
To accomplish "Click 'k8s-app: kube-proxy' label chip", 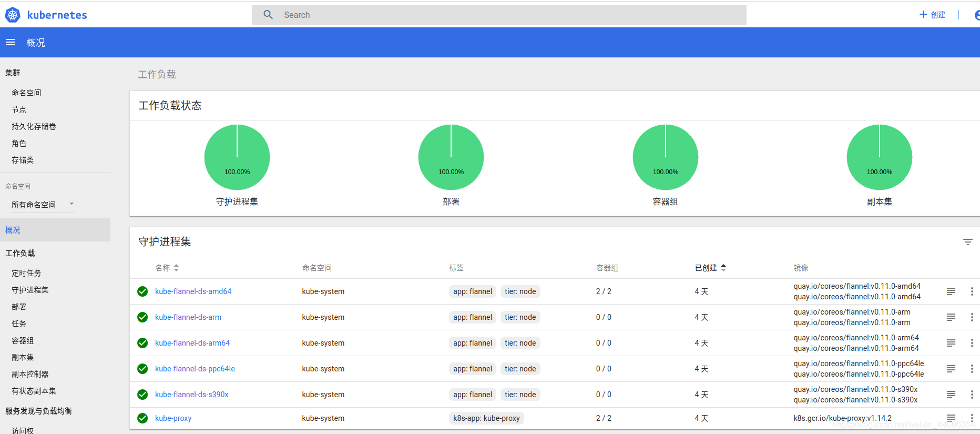I will (x=486, y=418).
